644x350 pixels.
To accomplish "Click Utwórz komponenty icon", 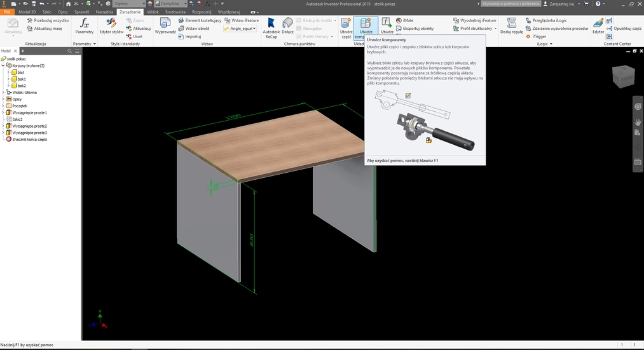I will [366, 23].
